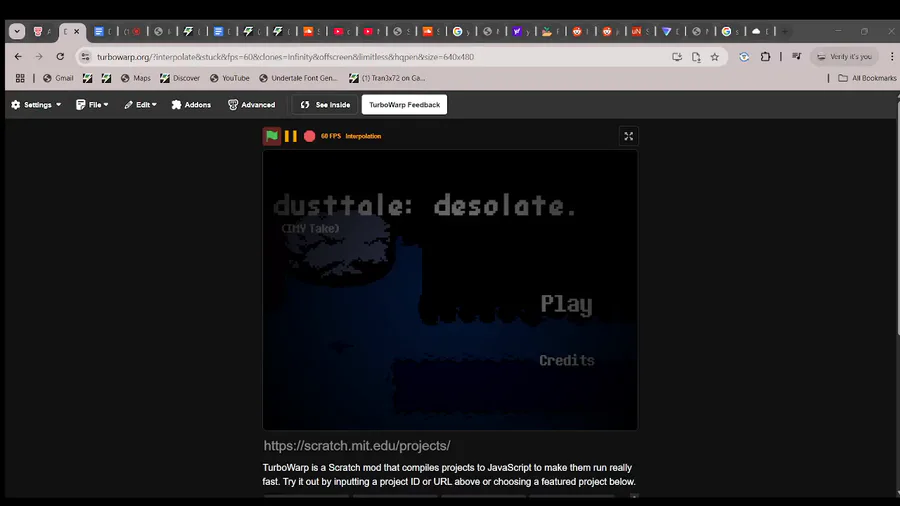Image resolution: width=900 pixels, height=506 pixels.
Task: Open a new browser tab
Action: 785,32
